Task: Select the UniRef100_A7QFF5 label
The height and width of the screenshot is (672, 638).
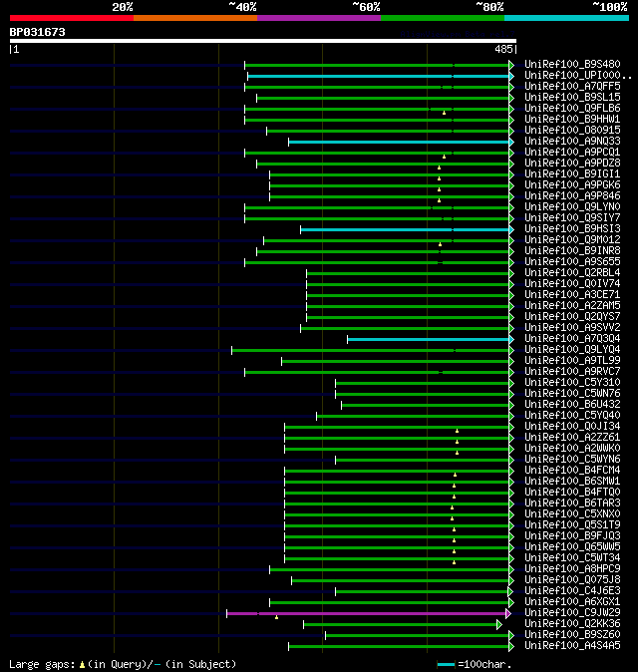Action: (572, 86)
